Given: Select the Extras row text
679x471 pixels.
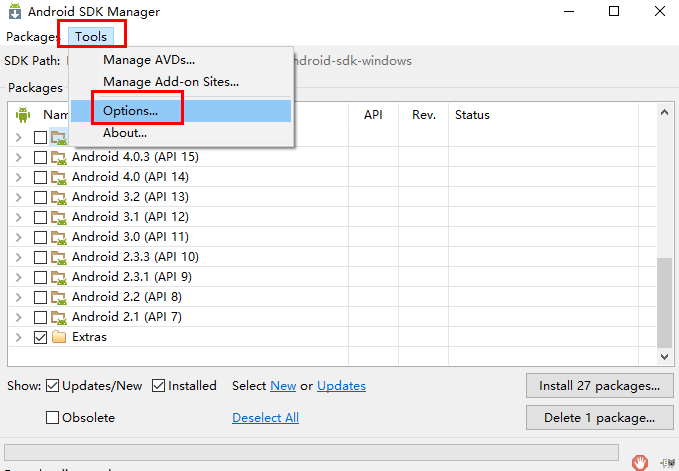Looking at the screenshot, I should 89,337.
